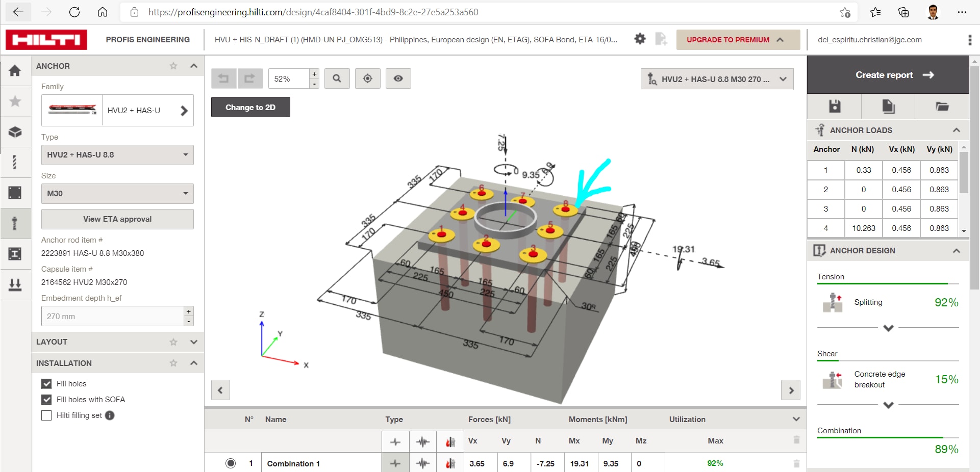Viewport: 980px width, 472px height.
Task: Disable the Fill holes checkbox
Action: coord(46,383)
